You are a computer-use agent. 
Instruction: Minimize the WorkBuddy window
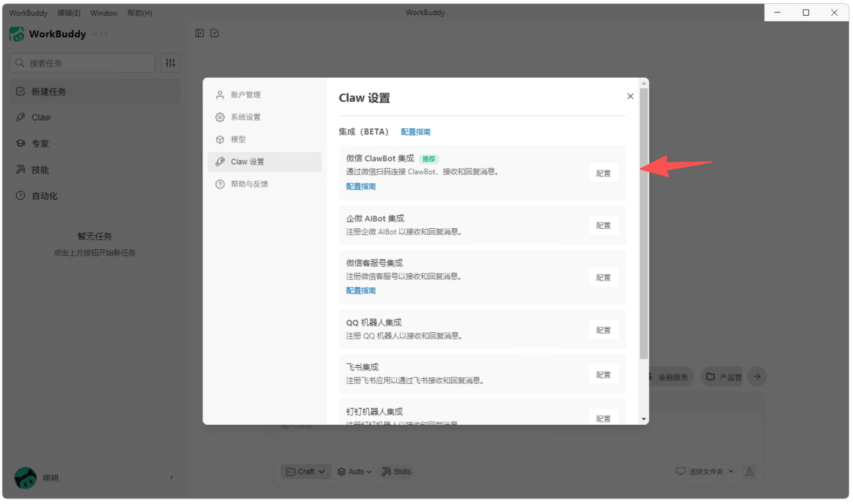pos(778,12)
